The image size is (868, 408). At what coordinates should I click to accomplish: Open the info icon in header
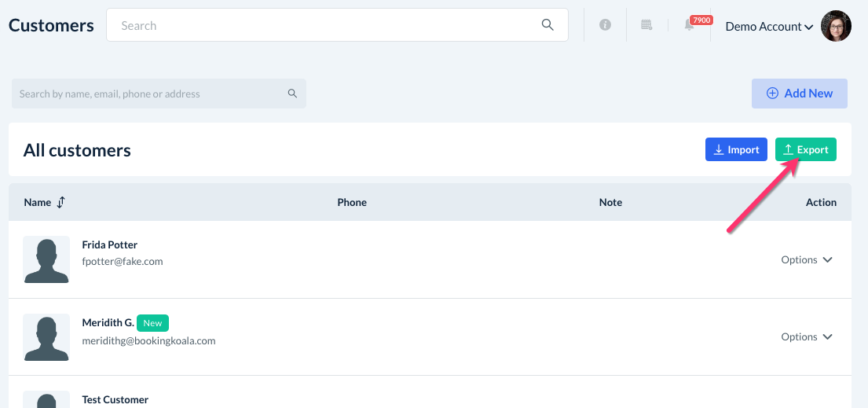(x=605, y=25)
